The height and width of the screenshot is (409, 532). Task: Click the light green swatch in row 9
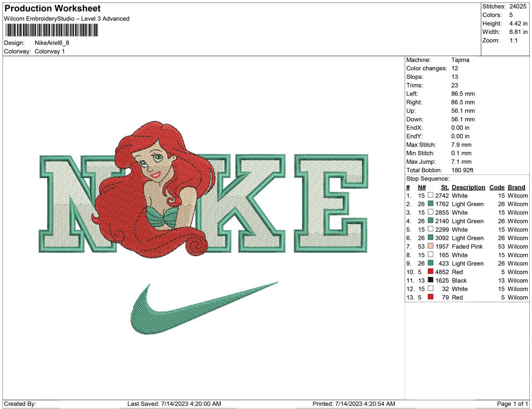click(x=430, y=263)
